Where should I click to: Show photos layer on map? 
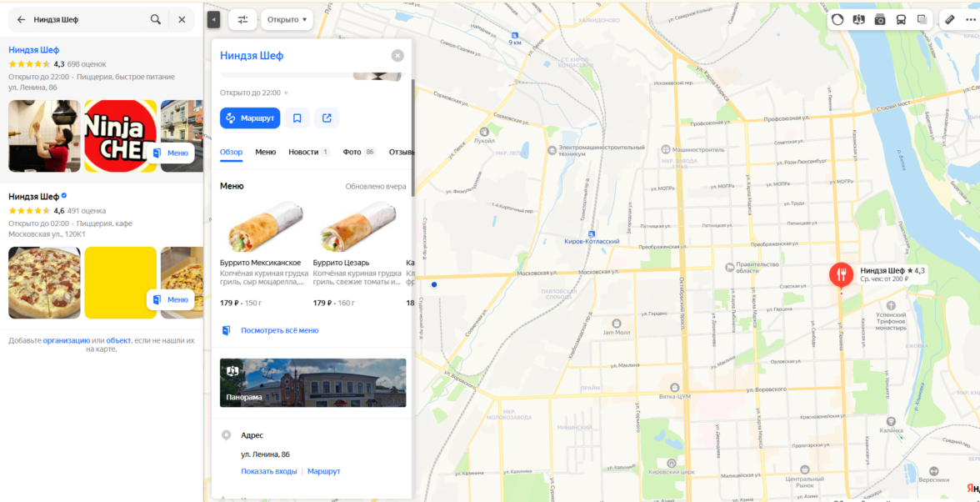coord(880,19)
